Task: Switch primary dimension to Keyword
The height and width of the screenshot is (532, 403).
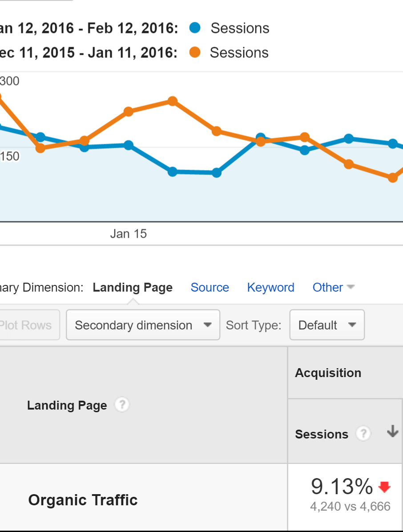Action: coord(270,288)
